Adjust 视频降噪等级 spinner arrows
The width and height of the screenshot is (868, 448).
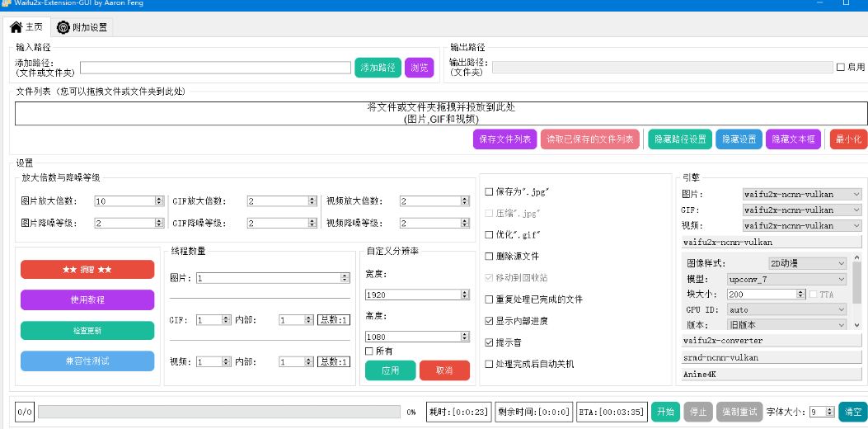coord(467,223)
